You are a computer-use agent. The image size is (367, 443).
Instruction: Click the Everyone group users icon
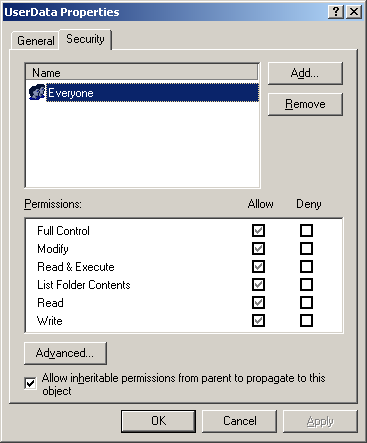37,92
